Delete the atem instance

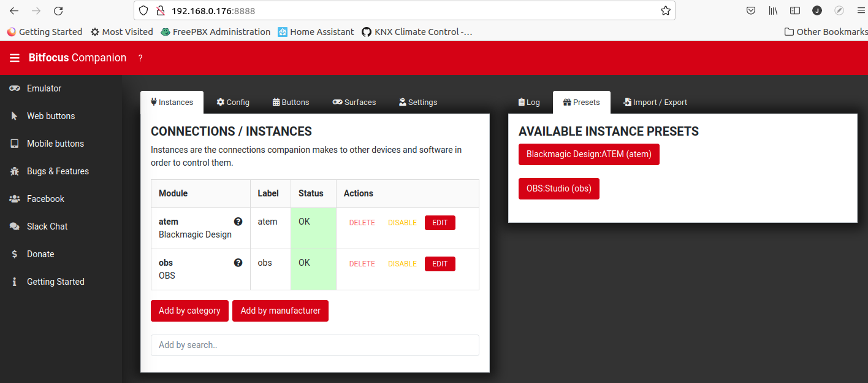[362, 223]
